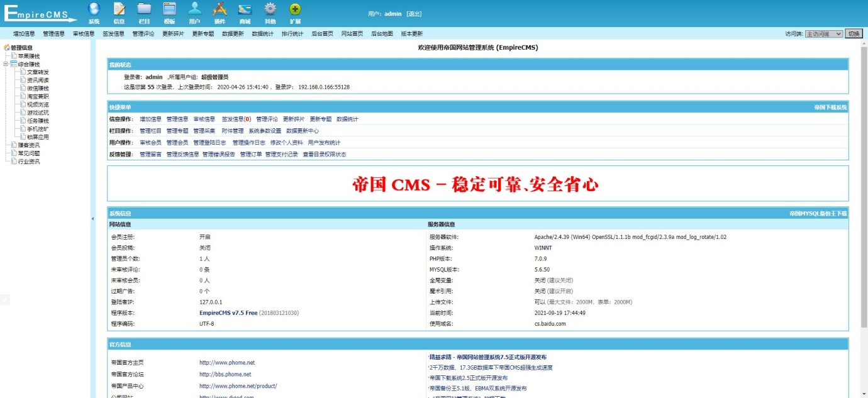Screen dimensions: 868x398
Task: Open 版本更新 in the top bar
Action: [x=412, y=34]
